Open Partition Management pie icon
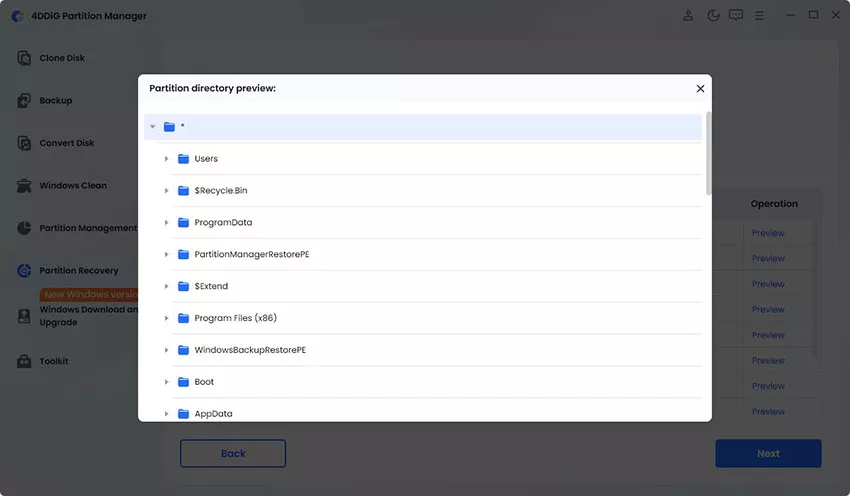The width and height of the screenshot is (850, 496). coord(24,228)
